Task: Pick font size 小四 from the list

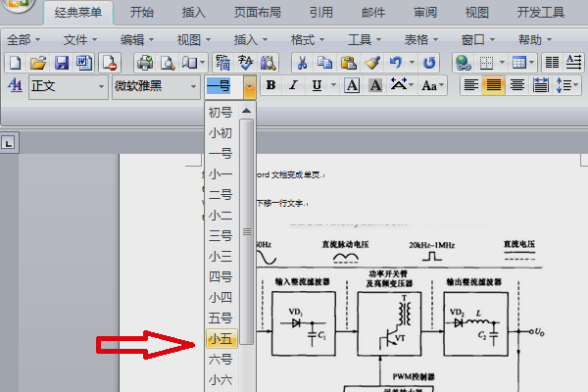Action: tap(221, 298)
